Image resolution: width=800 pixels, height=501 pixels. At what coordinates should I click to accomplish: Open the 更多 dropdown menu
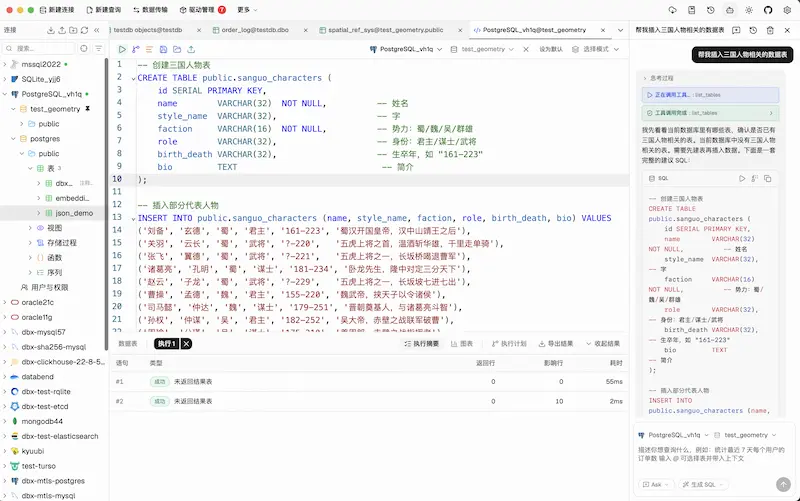coord(247,10)
